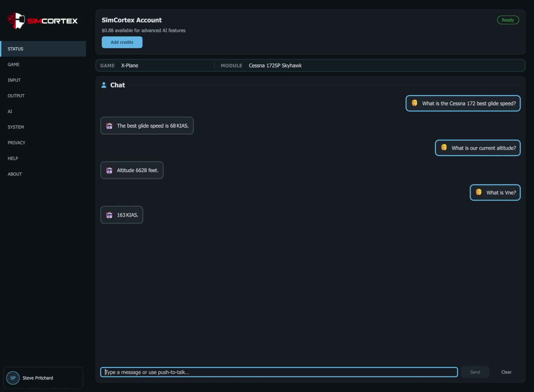Click user avatar beside glide speed question
Viewport: 534px width, 392px height.
click(414, 103)
